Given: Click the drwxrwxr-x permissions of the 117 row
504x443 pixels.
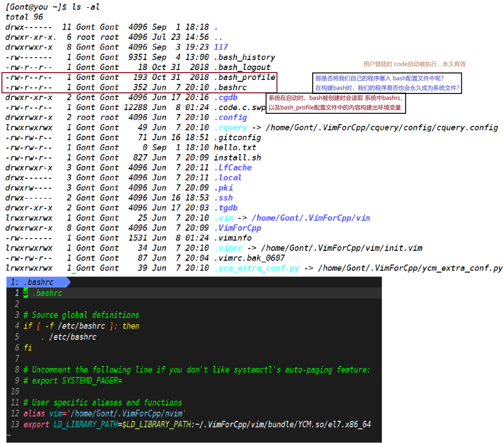Looking at the screenshot, I should 29,47.
